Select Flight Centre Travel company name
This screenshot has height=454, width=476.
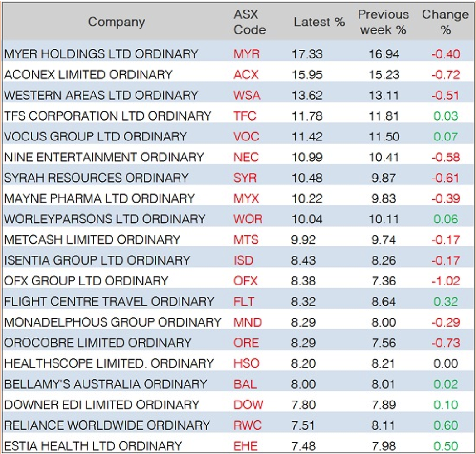[109, 302]
